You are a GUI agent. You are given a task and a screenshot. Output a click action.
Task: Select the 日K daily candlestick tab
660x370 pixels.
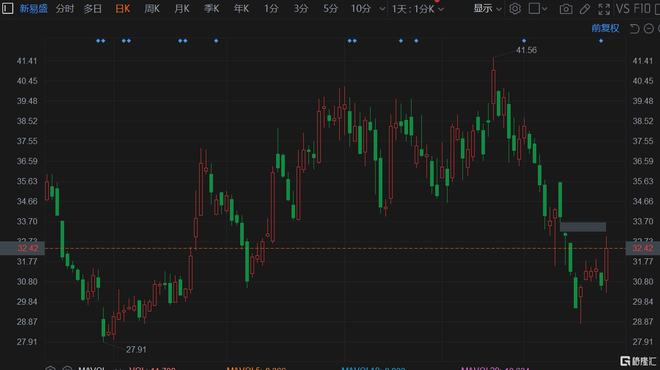coord(123,8)
